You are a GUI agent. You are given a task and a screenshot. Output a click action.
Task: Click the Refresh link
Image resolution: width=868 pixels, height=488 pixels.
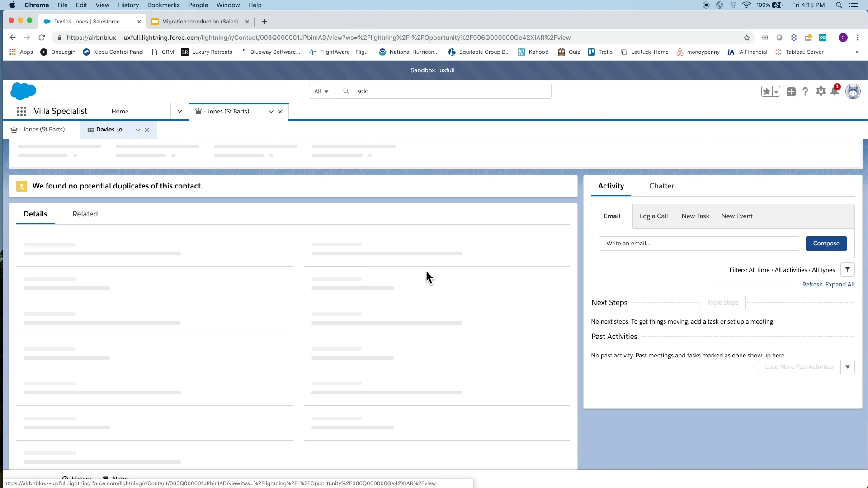812,285
